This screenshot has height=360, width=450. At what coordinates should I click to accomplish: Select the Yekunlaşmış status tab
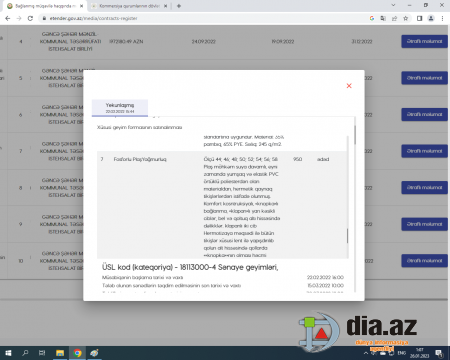[120, 108]
